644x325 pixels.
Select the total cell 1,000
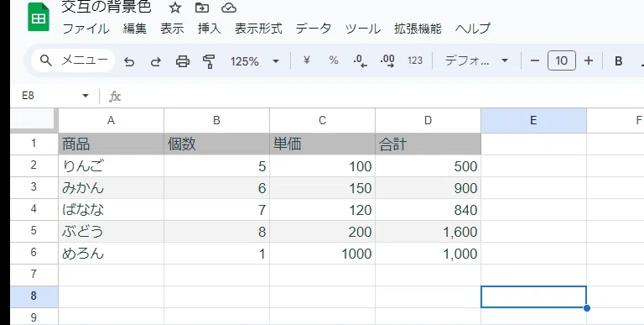[x=428, y=254]
